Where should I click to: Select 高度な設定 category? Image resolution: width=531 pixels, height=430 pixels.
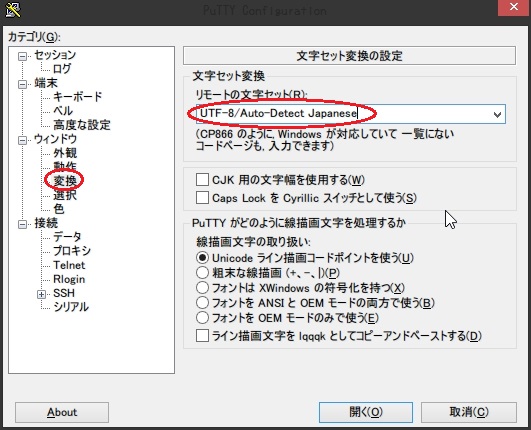pyautogui.click(x=82, y=125)
